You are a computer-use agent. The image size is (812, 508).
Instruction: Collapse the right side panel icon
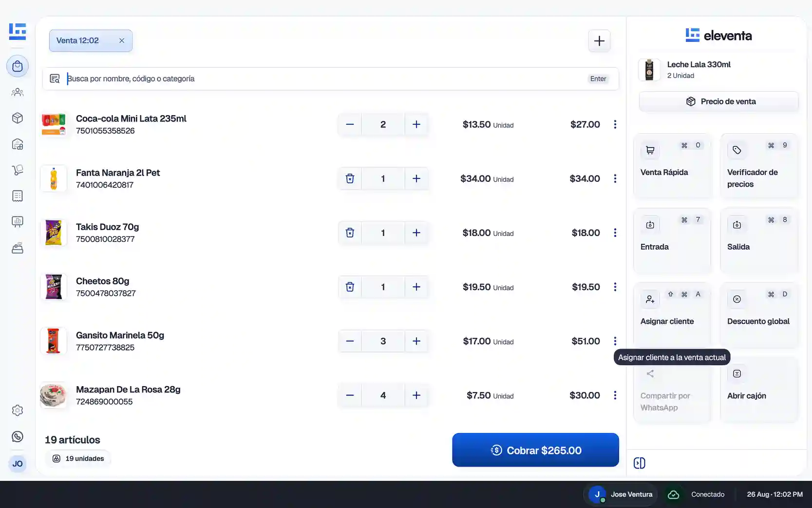coord(640,463)
